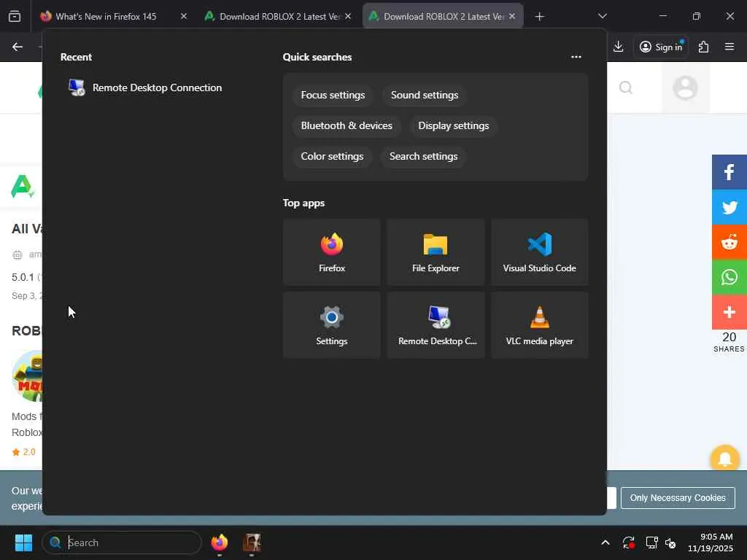Image resolution: width=747 pixels, height=560 pixels.
Task: Click Firefox Sign in button
Action: [x=661, y=47]
